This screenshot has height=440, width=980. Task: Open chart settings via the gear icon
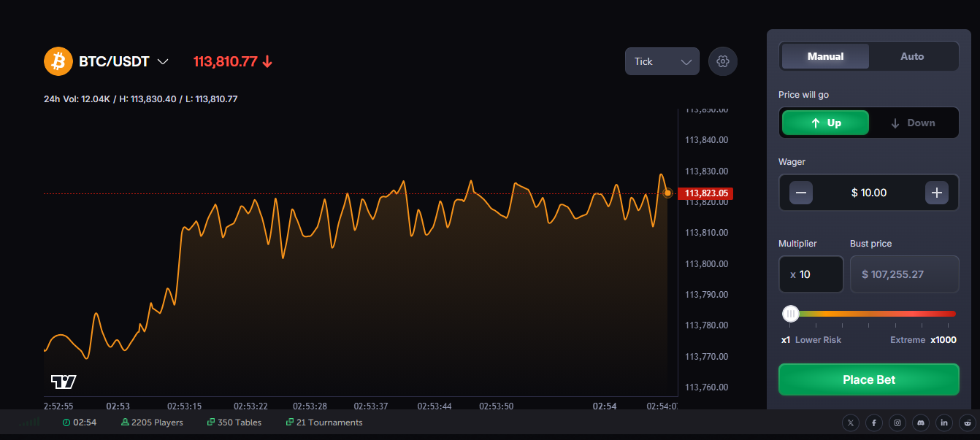(722, 61)
